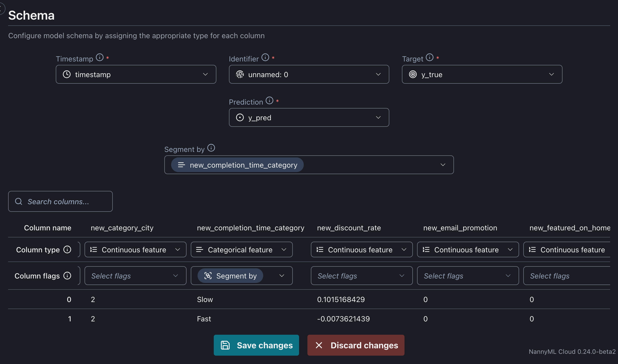Click the info icon beside Column flags
This screenshot has height=364, width=618.
pos(68,276)
